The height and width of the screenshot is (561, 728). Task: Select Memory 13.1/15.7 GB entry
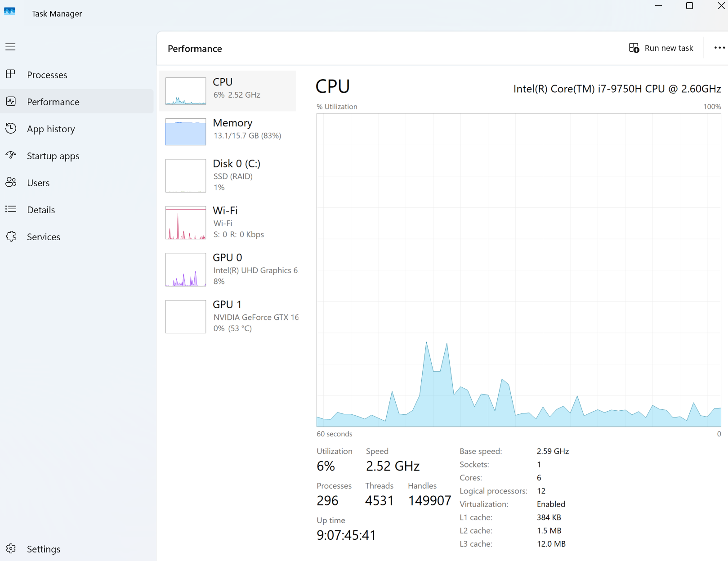point(228,132)
